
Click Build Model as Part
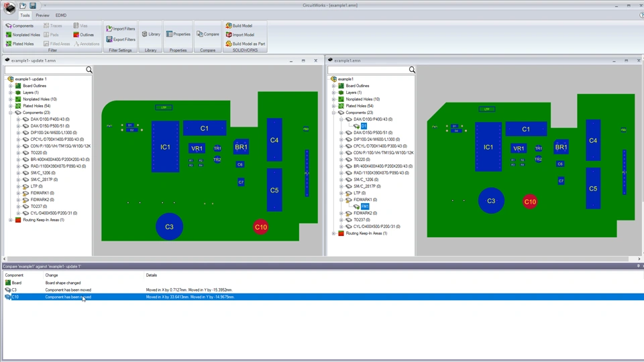point(246,44)
